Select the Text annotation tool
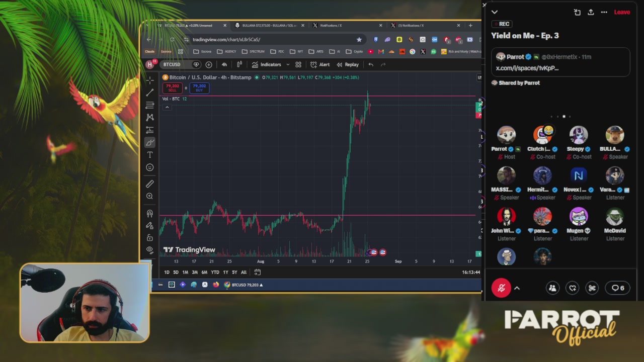 tap(150, 155)
